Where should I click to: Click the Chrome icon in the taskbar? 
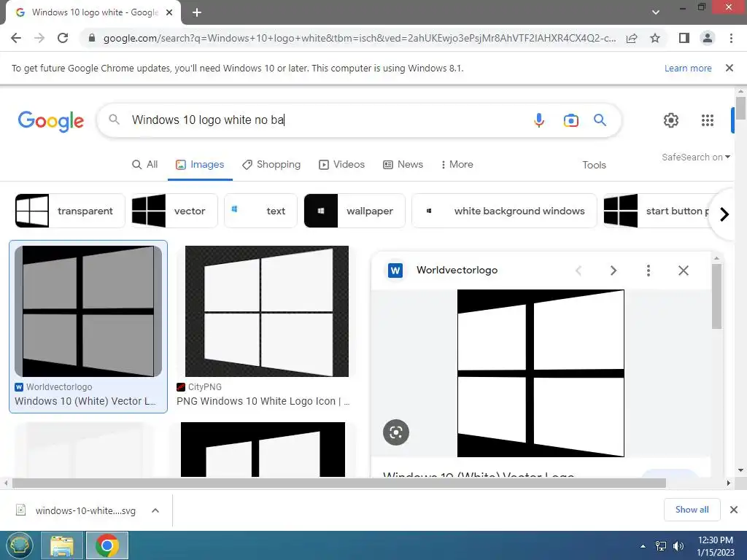point(107,545)
